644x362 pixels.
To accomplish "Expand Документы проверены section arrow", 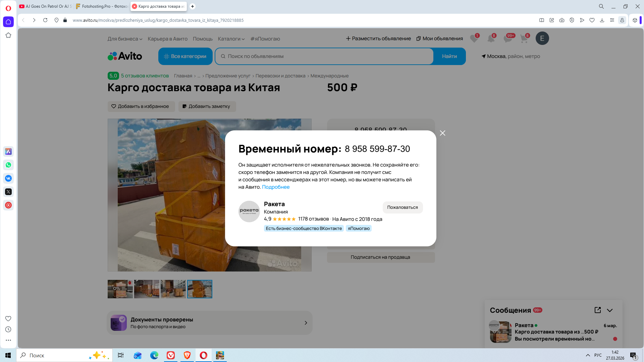I will [x=306, y=323].
